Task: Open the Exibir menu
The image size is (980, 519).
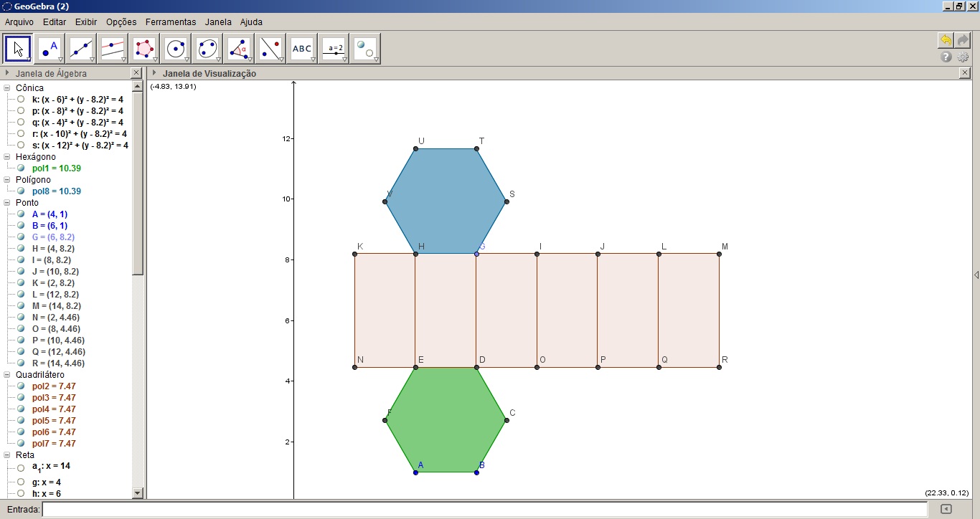Action: tap(86, 22)
